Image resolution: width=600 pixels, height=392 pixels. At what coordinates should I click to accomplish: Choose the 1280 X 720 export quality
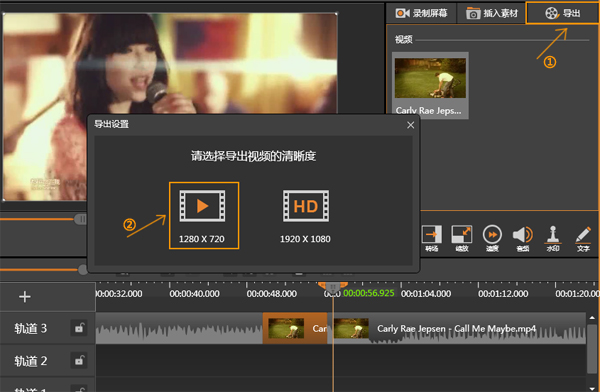coord(204,216)
